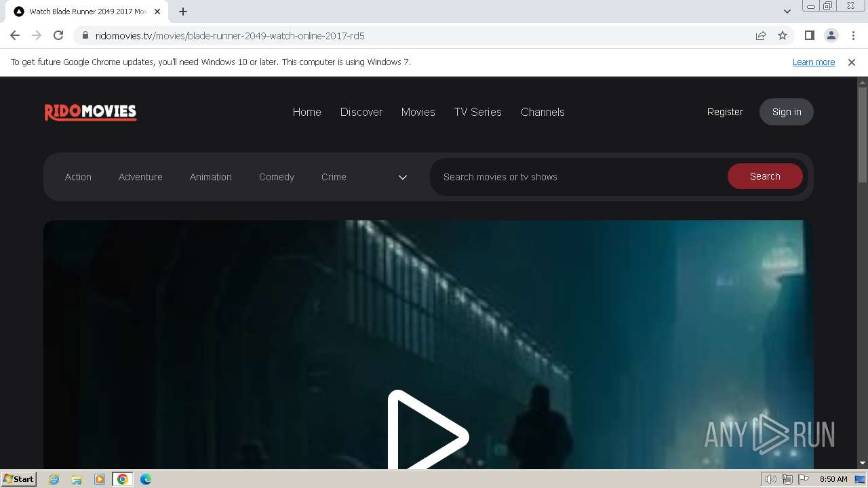Click the page scrollbar down arrow

click(x=863, y=463)
